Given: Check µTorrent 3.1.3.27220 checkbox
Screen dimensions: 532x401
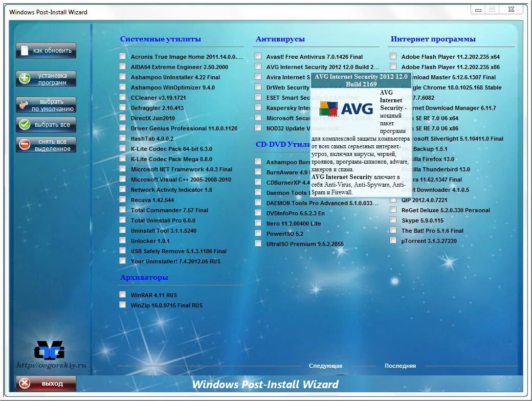Looking at the screenshot, I should (x=393, y=240).
